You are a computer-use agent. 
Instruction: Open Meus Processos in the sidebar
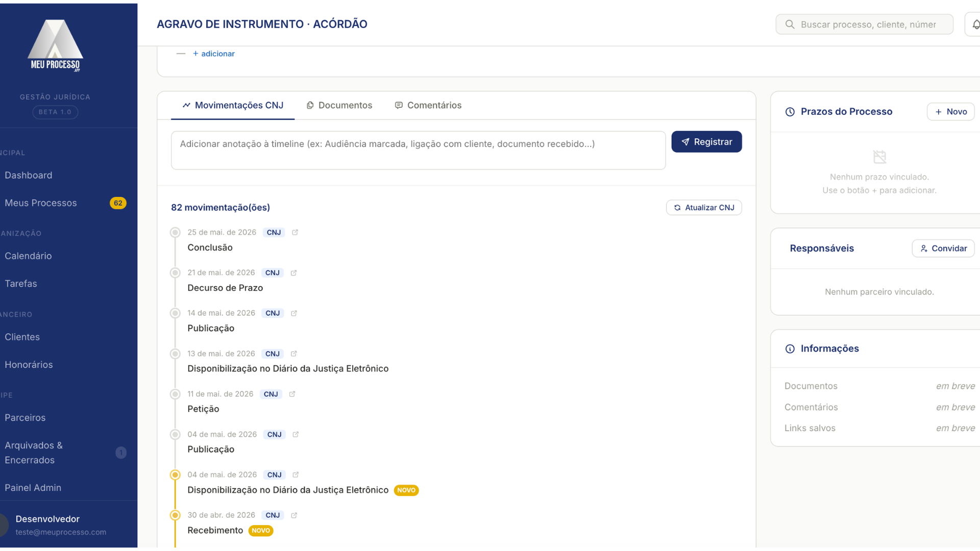(41, 203)
